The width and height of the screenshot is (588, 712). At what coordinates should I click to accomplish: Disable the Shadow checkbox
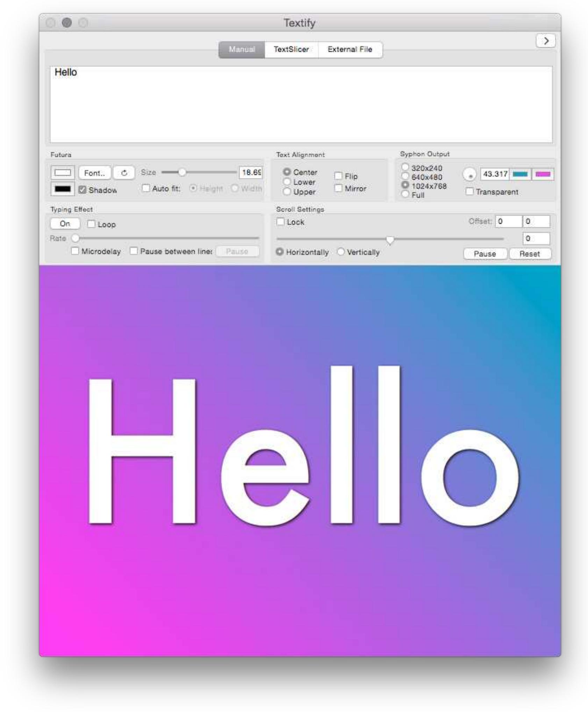83,189
